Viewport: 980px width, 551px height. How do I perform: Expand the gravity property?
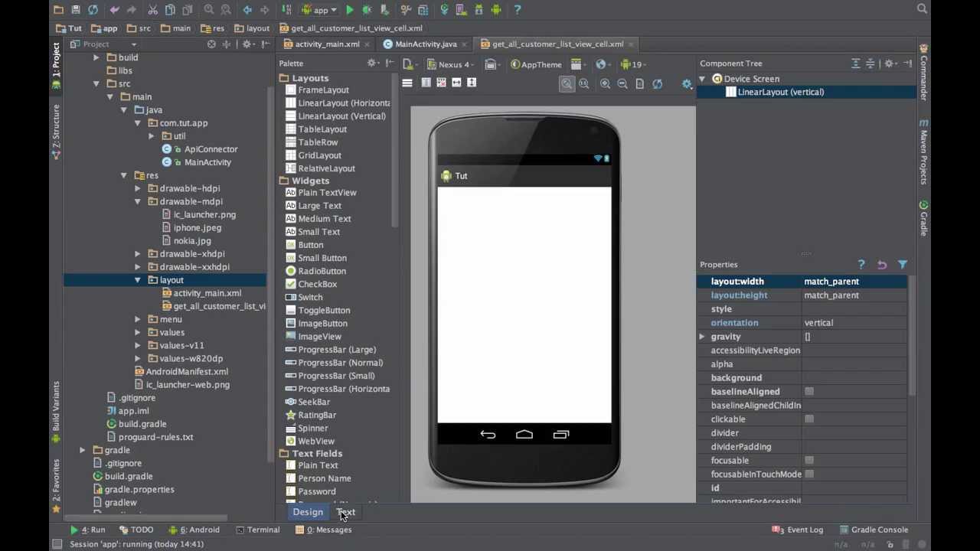pyautogui.click(x=702, y=337)
